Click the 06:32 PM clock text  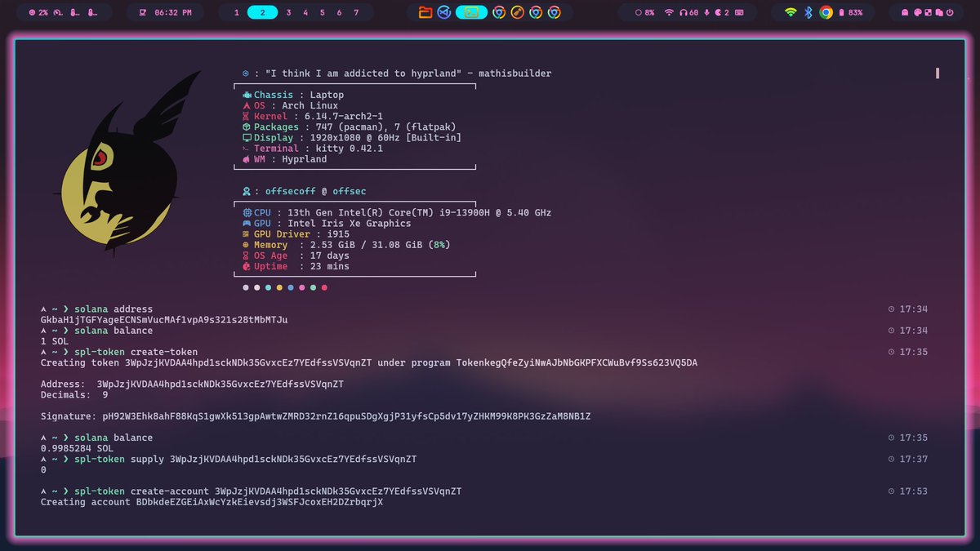point(173,12)
